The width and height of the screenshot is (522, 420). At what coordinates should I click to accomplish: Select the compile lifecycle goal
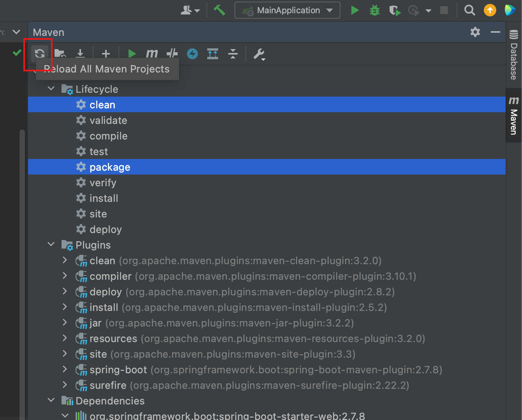click(267, 136)
